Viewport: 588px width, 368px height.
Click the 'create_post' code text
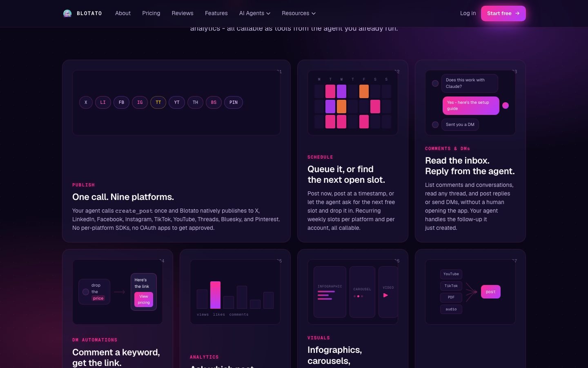pyautogui.click(x=134, y=211)
